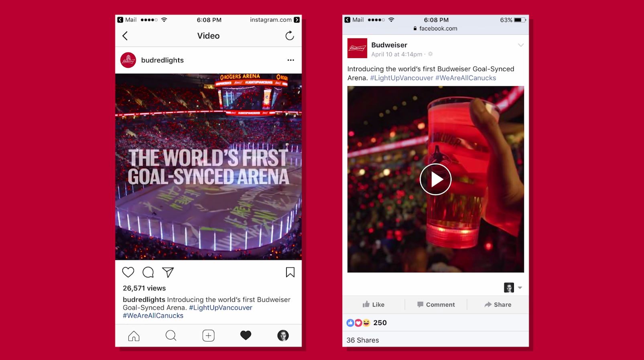This screenshot has height=360, width=644.
Task: Open the budredlights profile picture
Action: pos(128,60)
